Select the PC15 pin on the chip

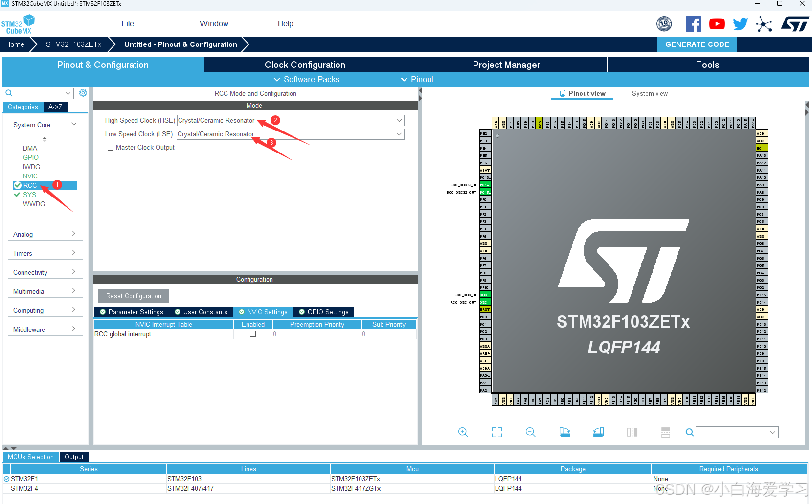pyautogui.click(x=485, y=192)
